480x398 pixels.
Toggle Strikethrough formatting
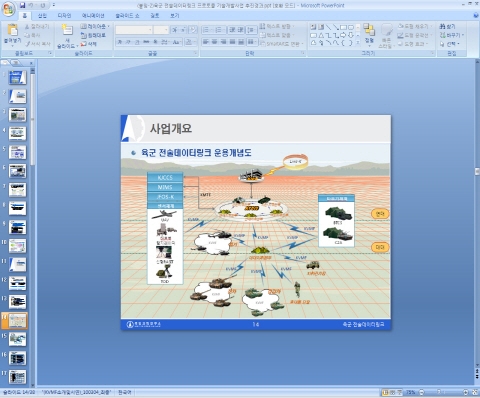[146, 42]
